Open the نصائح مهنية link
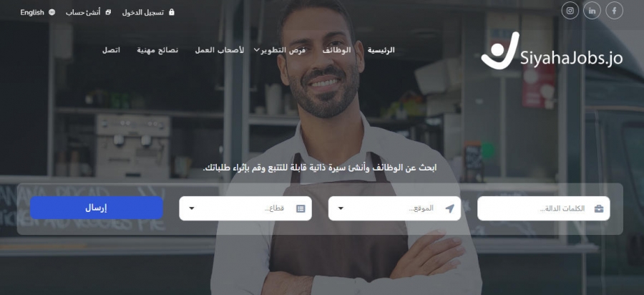This screenshot has height=295, width=644. tap(157, 50)
